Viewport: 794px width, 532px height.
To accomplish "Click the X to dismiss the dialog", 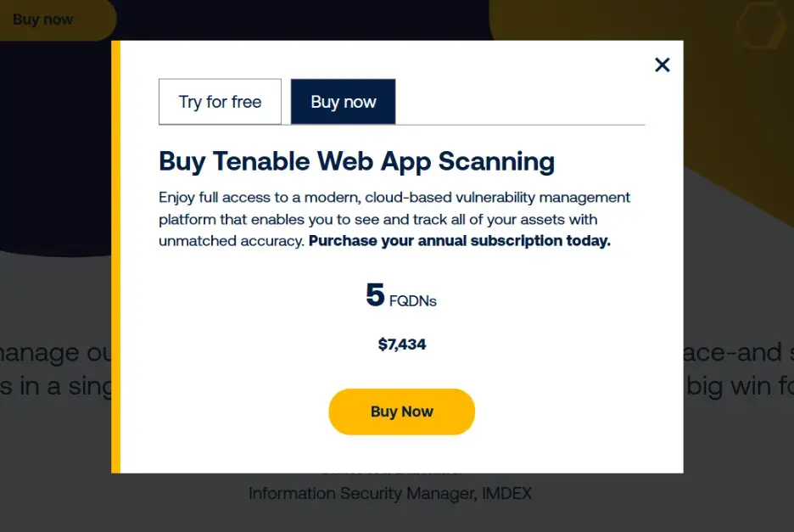I will pos(663,64).
